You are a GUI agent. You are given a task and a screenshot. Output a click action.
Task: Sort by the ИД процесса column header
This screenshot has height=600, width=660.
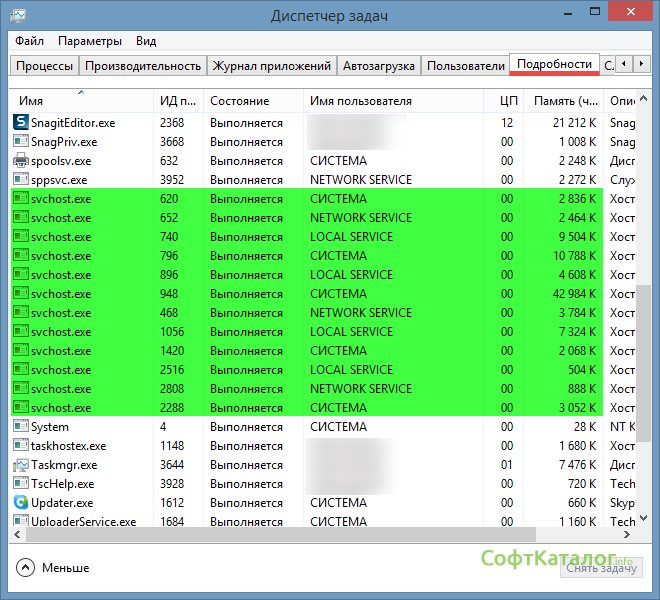[x=178, y=101]
